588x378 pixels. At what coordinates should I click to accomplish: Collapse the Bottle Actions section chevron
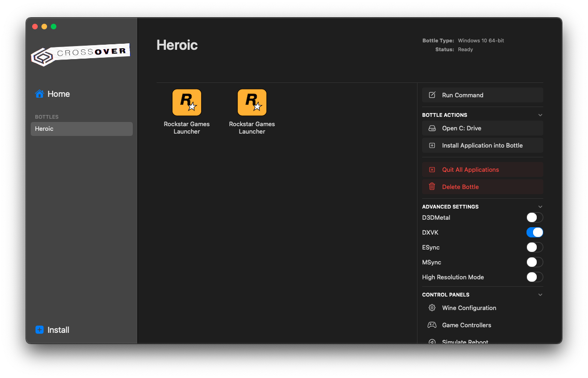(x=540, y=115)
